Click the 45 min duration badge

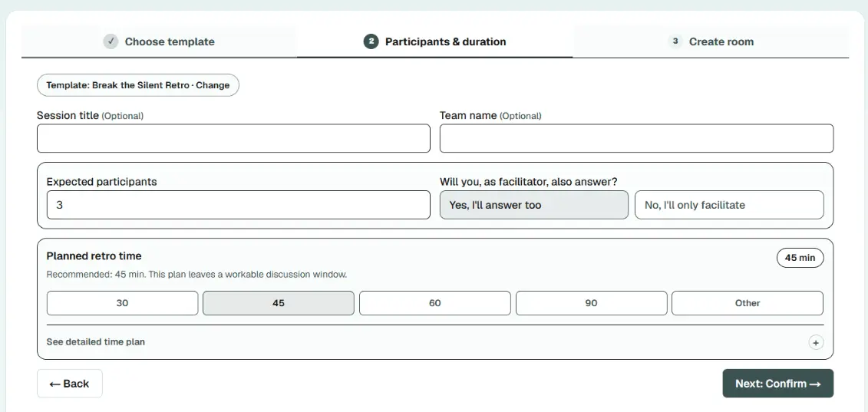point(800,258)
